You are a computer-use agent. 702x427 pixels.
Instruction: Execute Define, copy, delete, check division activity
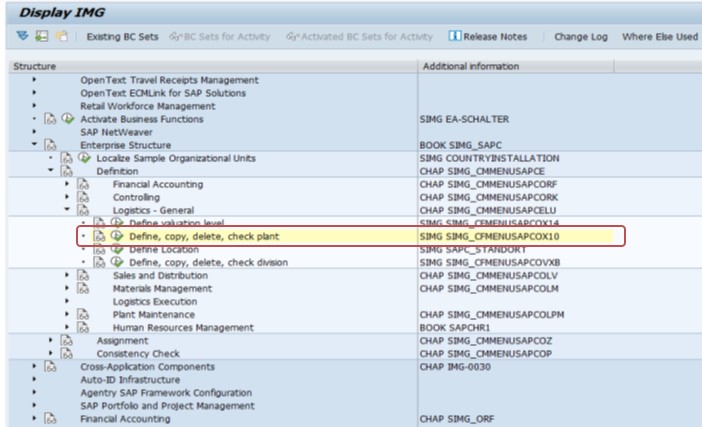coord(117,261)
